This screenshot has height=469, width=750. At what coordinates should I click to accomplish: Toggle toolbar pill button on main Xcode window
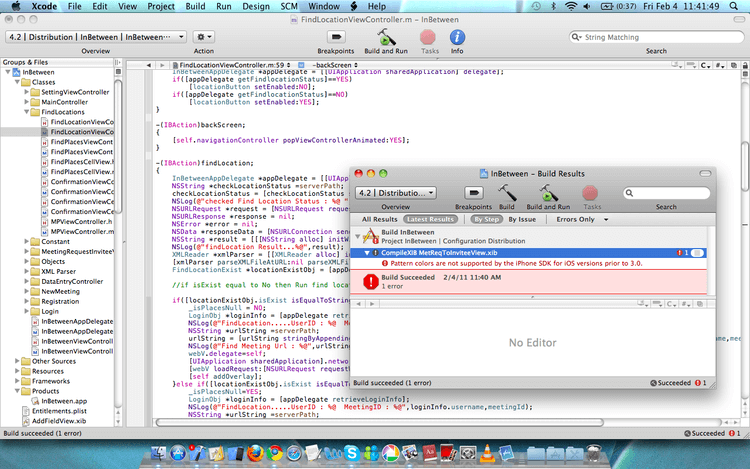click(x=739, y=20)
